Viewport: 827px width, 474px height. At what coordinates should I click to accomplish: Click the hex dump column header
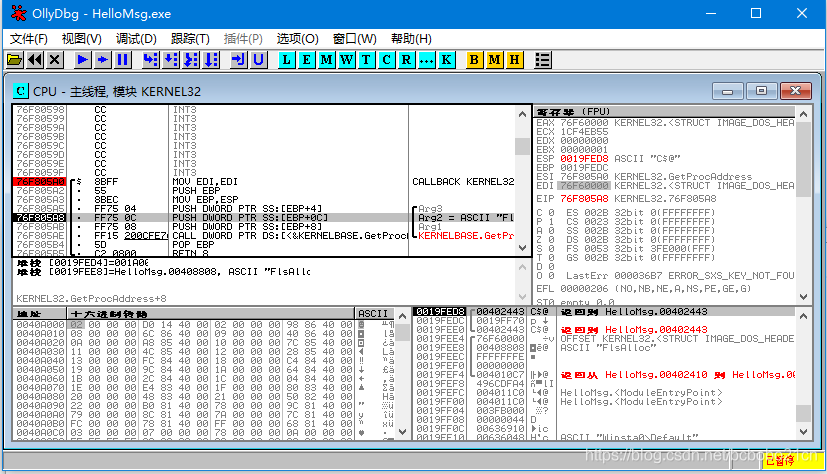coord(210,313)
